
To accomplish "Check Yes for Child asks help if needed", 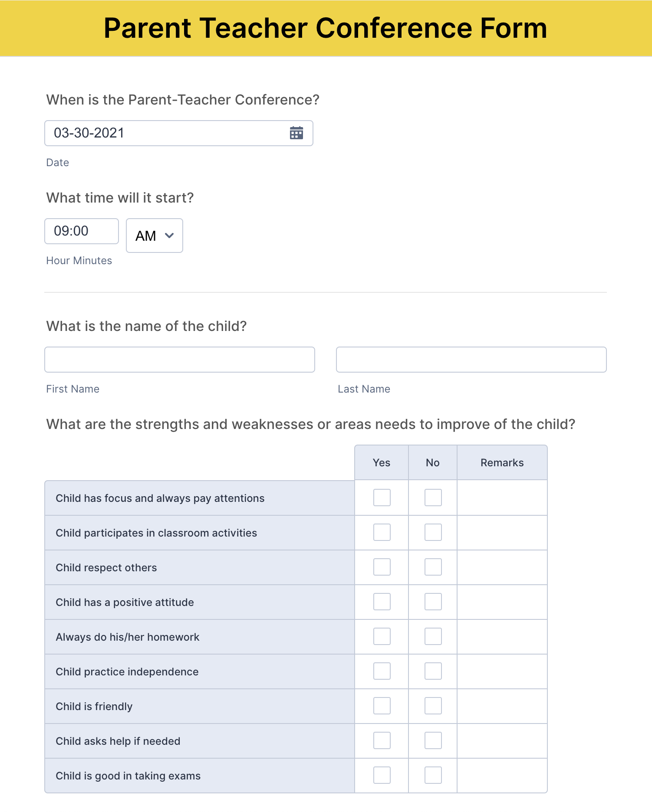I will click(382, 740).
